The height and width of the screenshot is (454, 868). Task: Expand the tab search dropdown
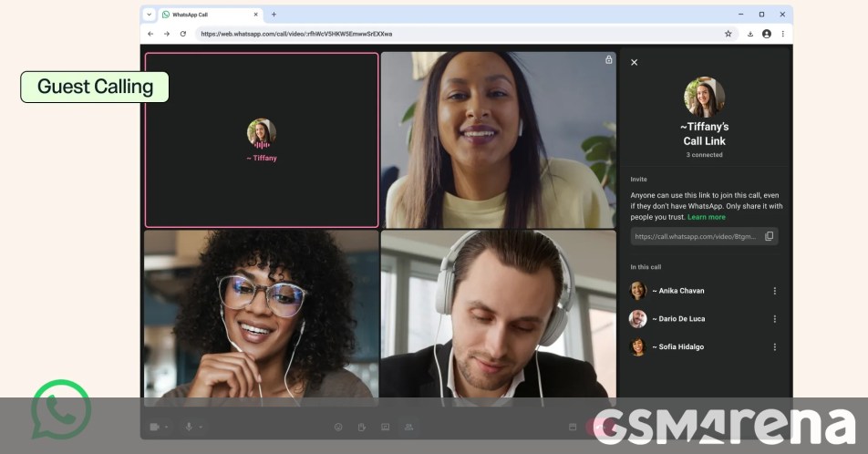[149, 15]
